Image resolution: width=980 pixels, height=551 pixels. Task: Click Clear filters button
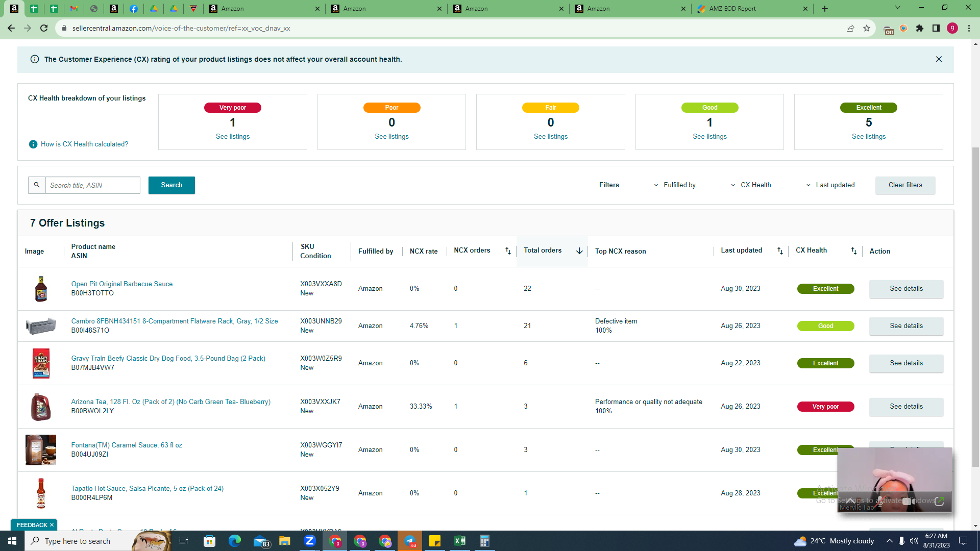pyautogui.click(x=905, y=185)
